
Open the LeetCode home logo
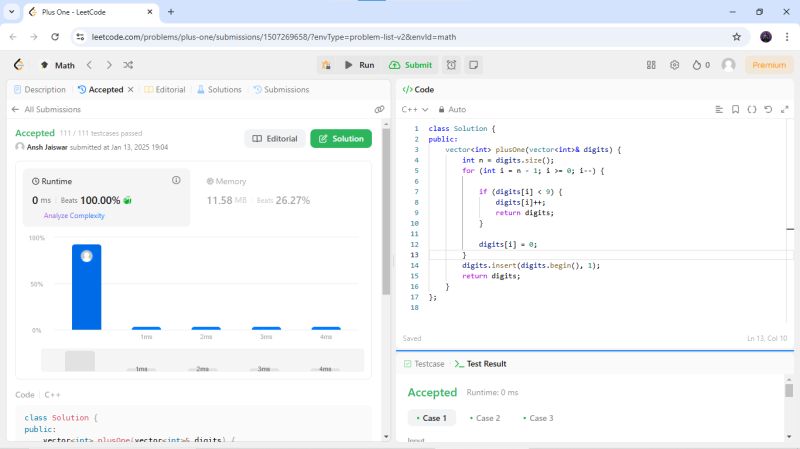click(x=19, y=65)
